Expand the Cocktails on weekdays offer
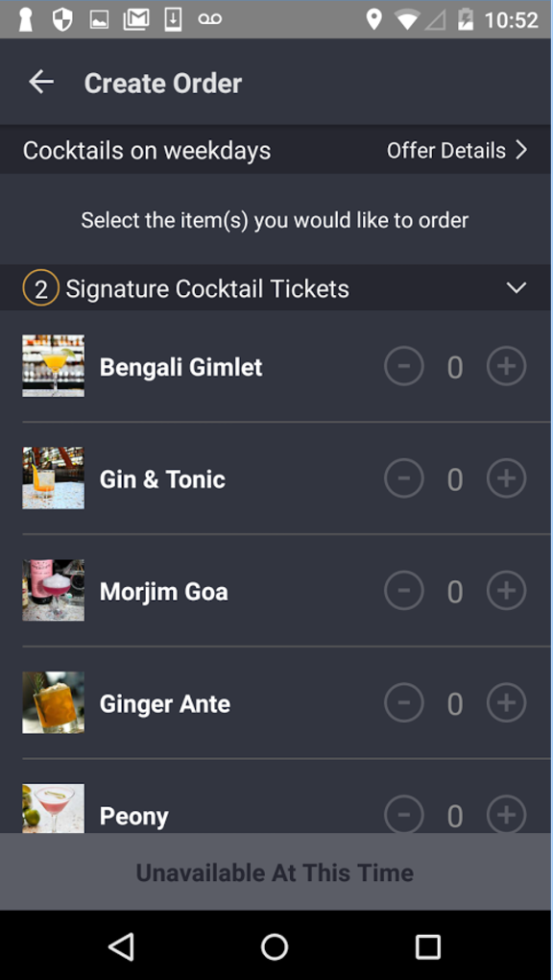Image resolution: width=553 pixels, height=980 pixels. [x=149, y=150]
